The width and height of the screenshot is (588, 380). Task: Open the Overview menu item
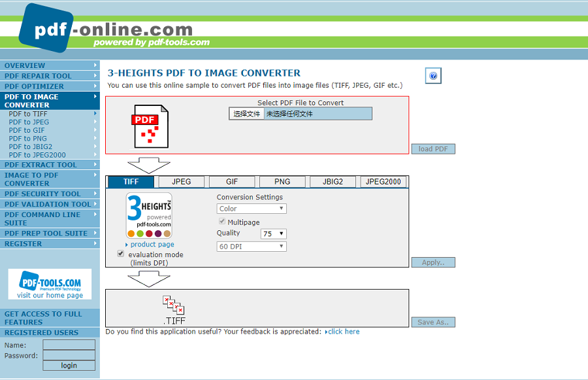50,65
